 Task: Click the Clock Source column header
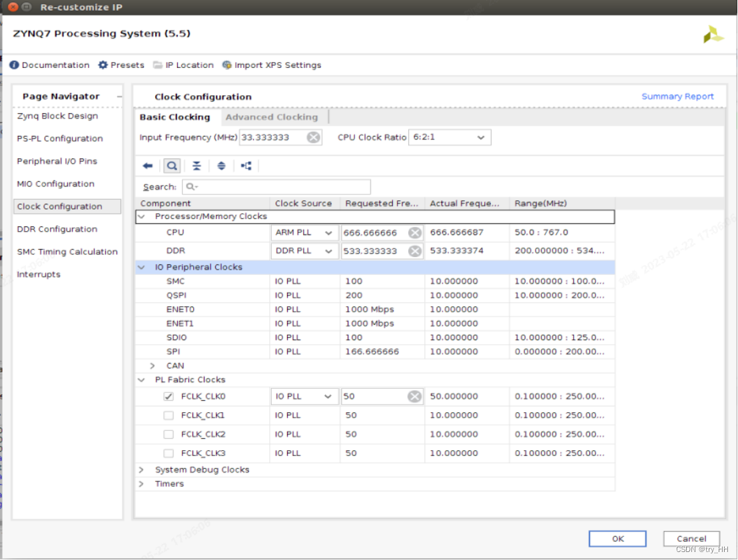[x=305, y=203]
